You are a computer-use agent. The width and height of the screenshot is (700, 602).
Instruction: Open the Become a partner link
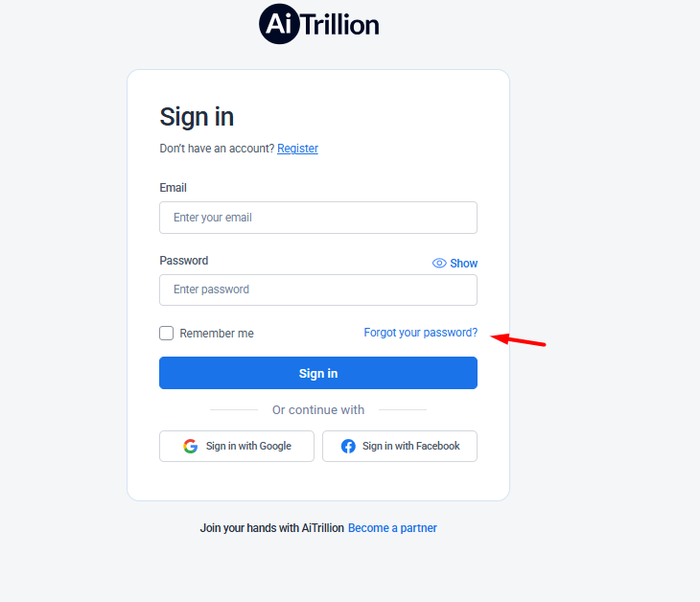click(392, 528)
